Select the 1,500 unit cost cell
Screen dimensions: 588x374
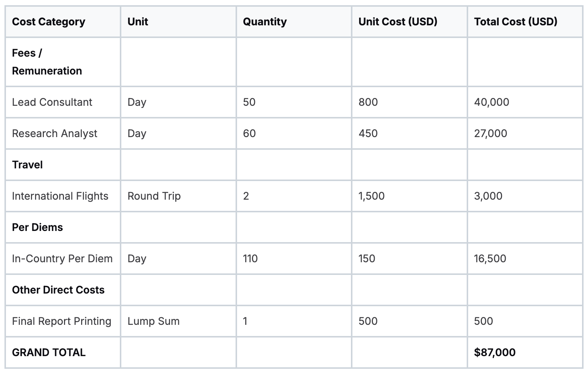pyautogui.click(x=371, y=196)
